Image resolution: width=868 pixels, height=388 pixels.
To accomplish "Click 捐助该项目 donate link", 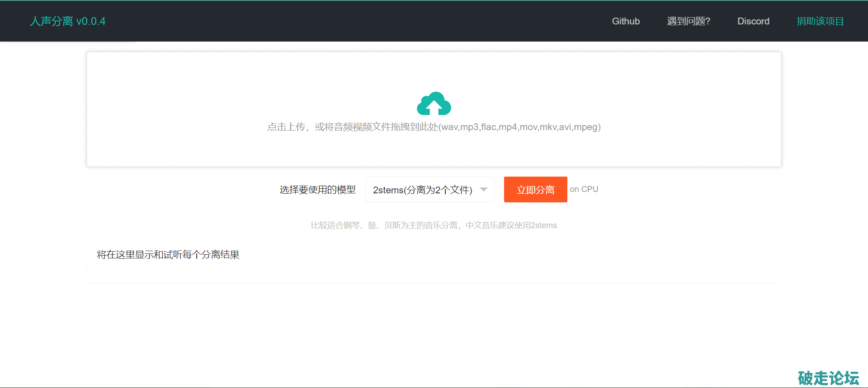I will [820, 21].
